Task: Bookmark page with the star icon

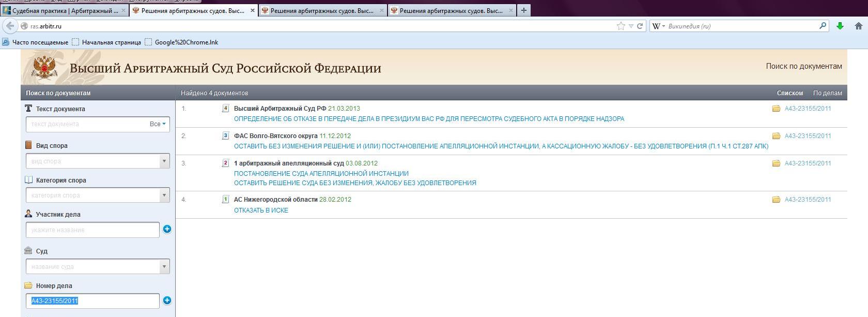Action: 621,26
